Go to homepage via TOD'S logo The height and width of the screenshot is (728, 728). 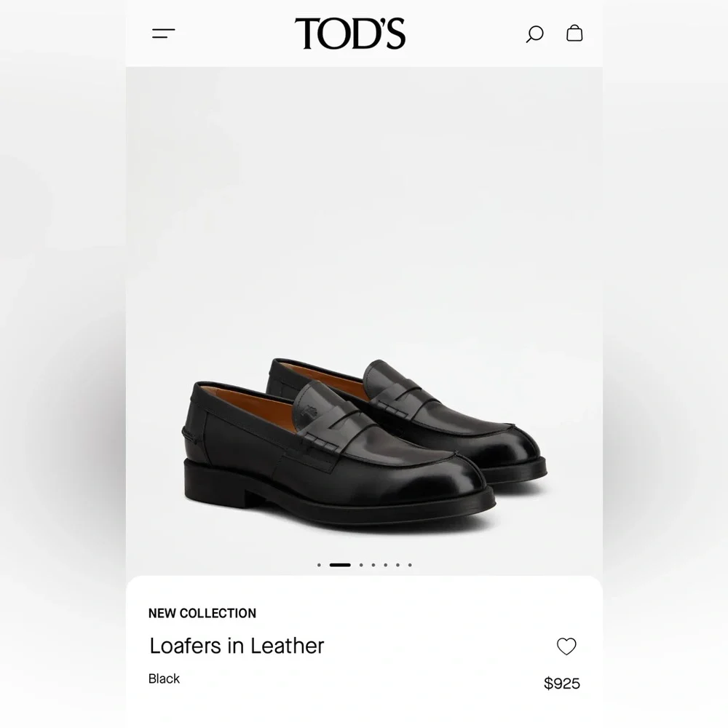point(350,33)
